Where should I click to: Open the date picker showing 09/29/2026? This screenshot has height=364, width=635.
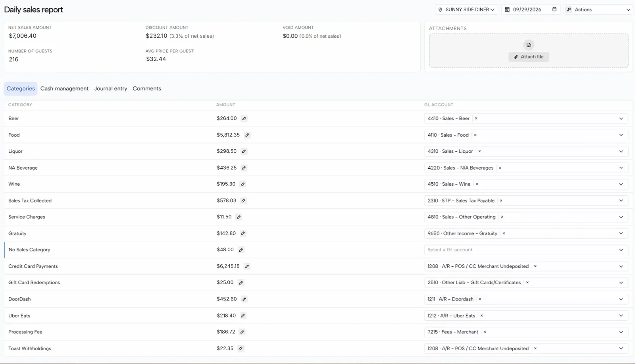(x=531, y=10)
